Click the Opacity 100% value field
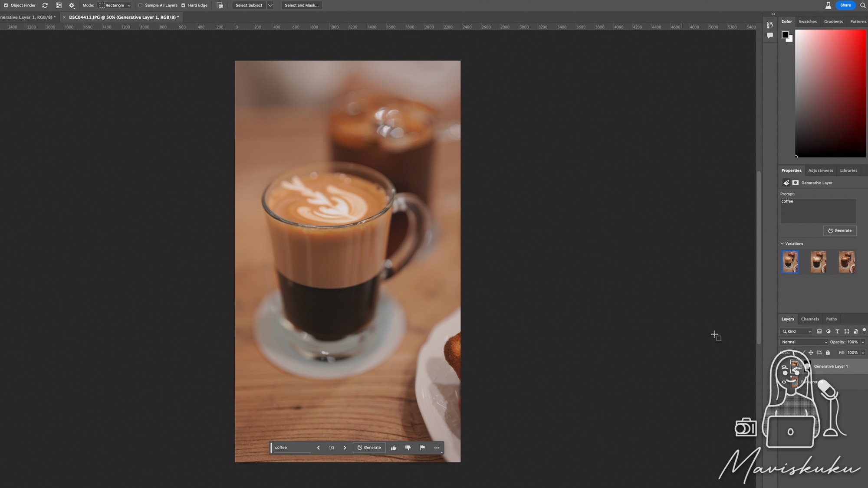The width and height of the screenshot is (868, 488). click(x=853, y=342)
